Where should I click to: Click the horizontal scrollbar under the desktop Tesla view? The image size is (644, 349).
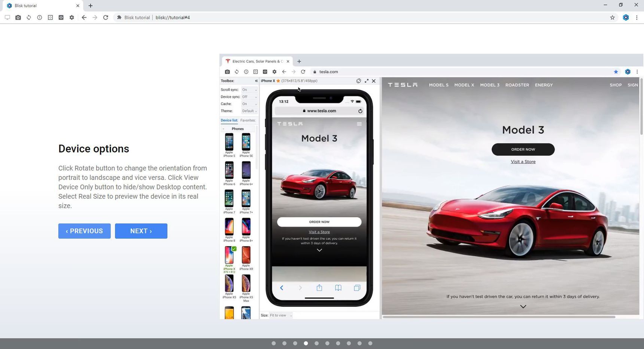click(499, 317)
